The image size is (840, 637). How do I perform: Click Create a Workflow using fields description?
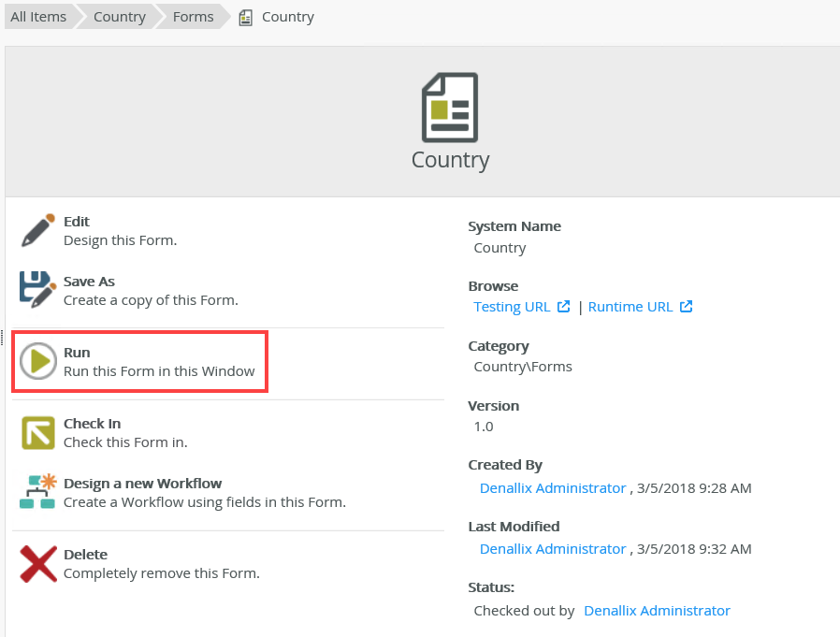point(205,502)
